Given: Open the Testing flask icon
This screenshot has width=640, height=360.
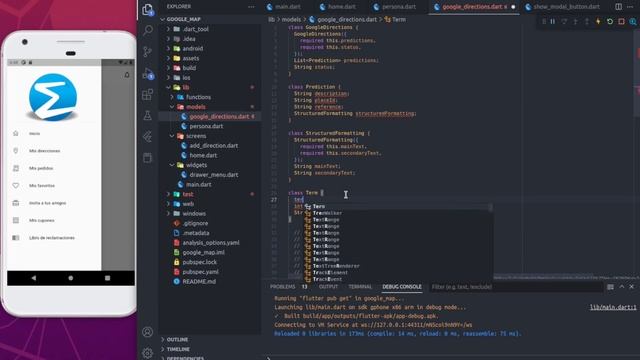Looking at the screenshot, I should click(x=148, y=116).
